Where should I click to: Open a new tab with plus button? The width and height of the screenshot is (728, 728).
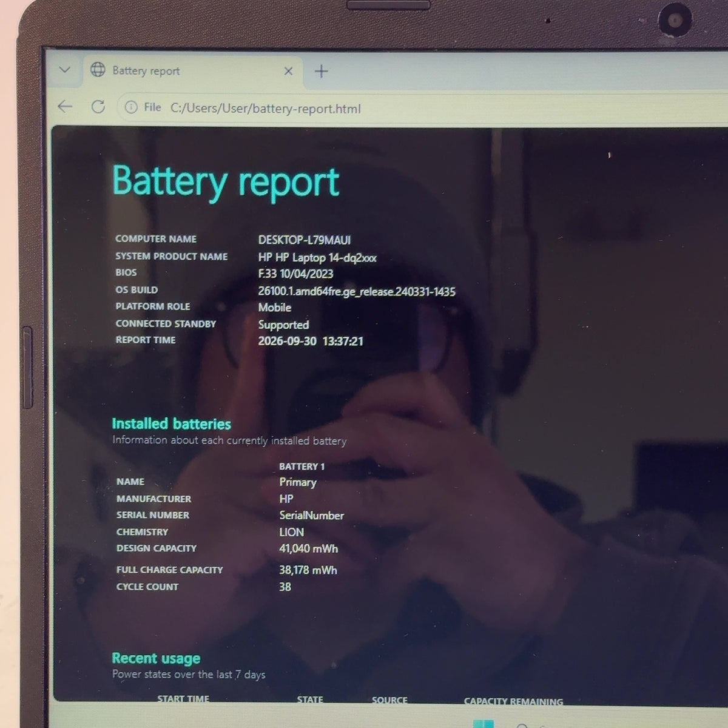321,72
